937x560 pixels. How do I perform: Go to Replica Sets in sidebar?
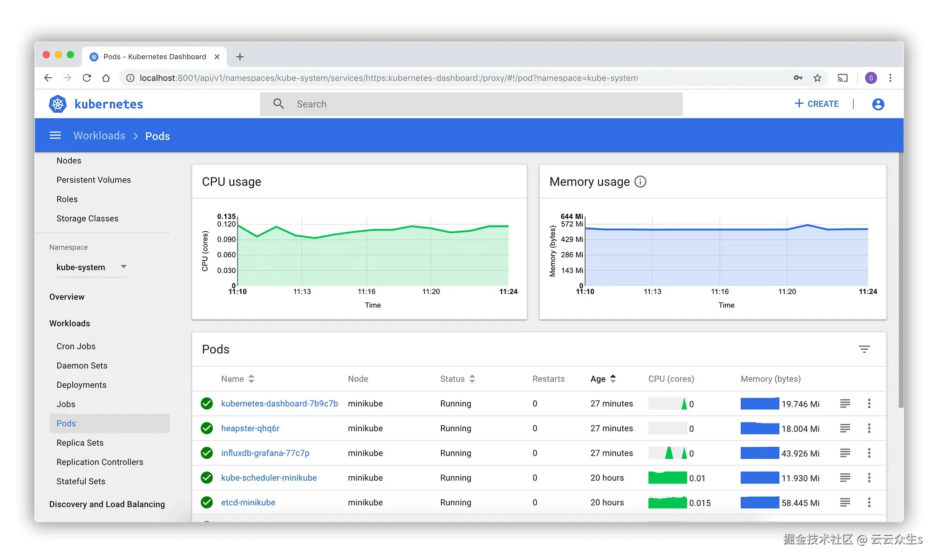click(80, 443)
